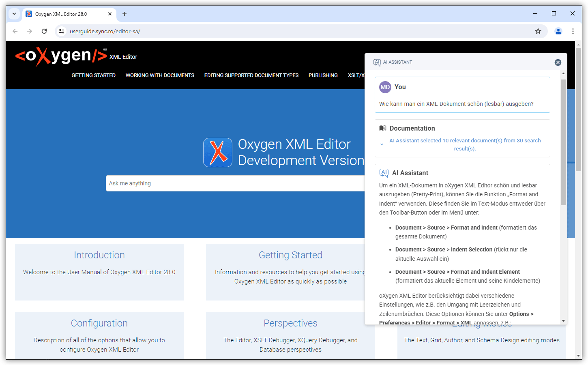Click the MD user avatar
Viewport: 588px width, 365px height.
click(x=385, y=87)
